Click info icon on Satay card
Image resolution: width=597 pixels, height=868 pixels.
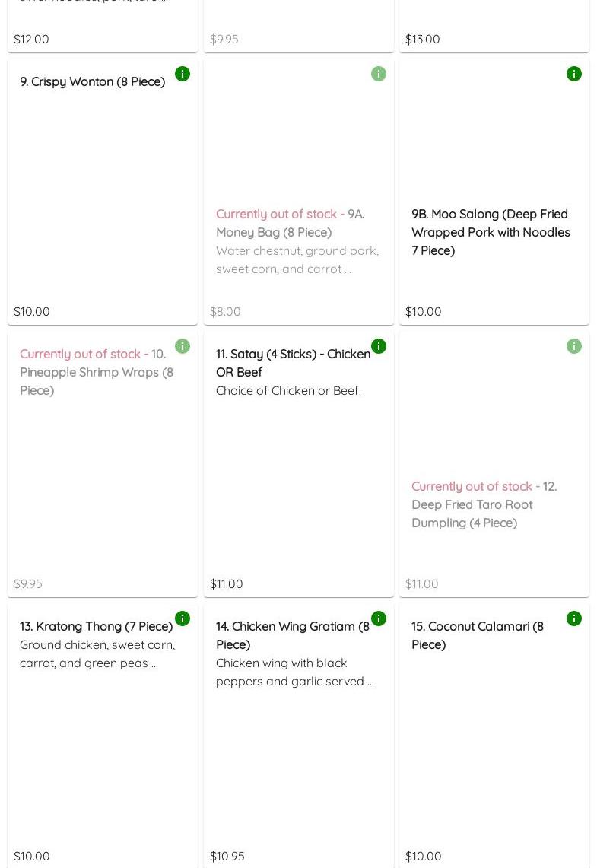(379, 346)
